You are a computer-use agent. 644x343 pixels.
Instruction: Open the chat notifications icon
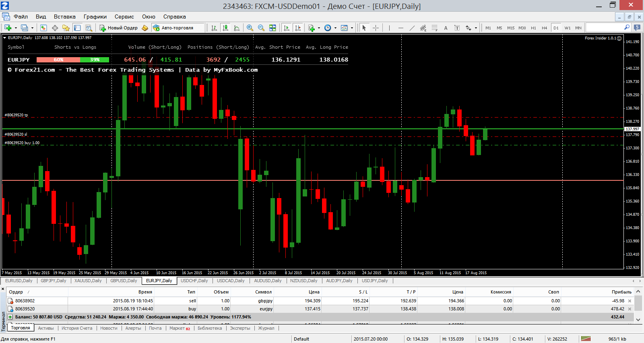point(637,27)
